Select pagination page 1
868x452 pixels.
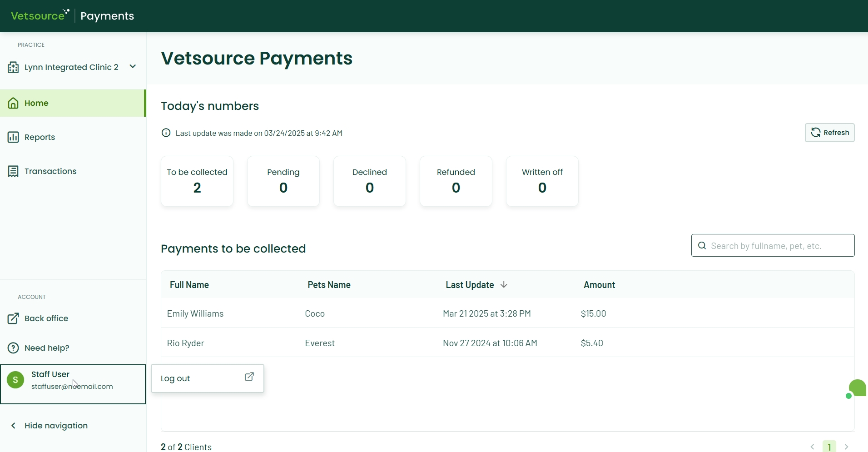point(829,447)
